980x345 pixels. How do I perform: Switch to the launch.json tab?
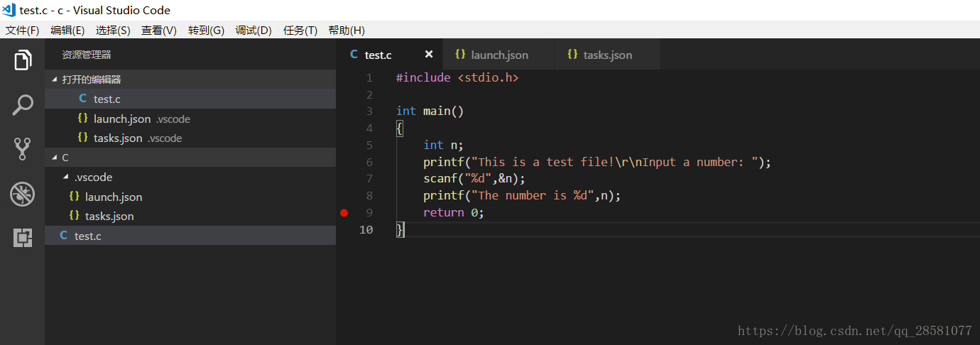click(499, 55)
